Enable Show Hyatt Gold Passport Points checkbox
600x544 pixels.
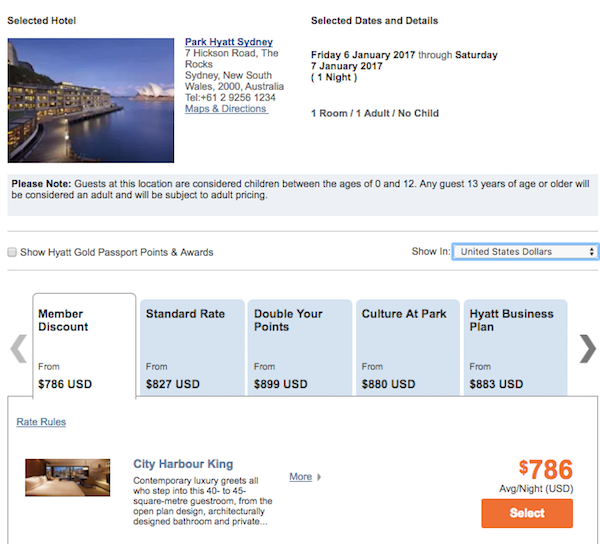pyautogui.click(x=12, y=252)
